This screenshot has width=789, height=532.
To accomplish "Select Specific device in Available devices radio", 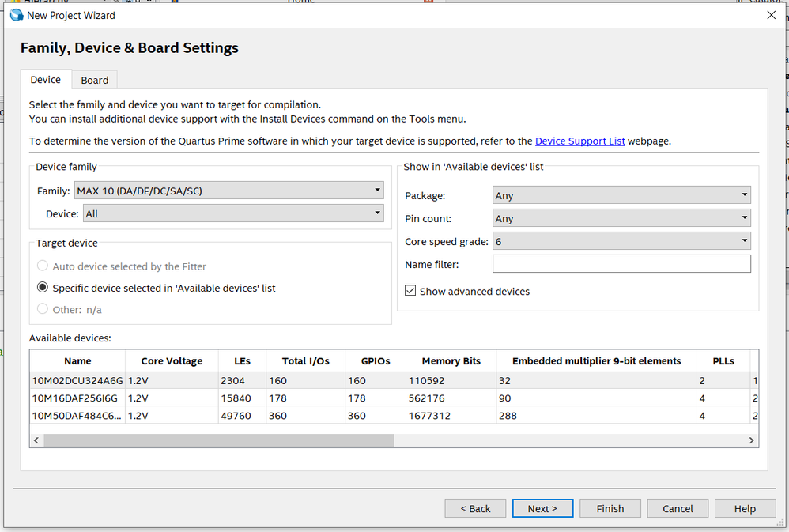I will pos(43,288).
